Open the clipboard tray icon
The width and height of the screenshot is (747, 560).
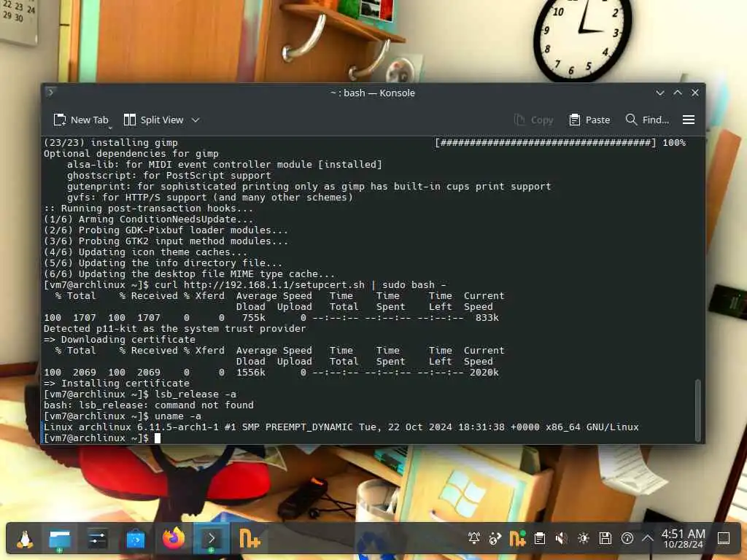[x=539, y=539]
